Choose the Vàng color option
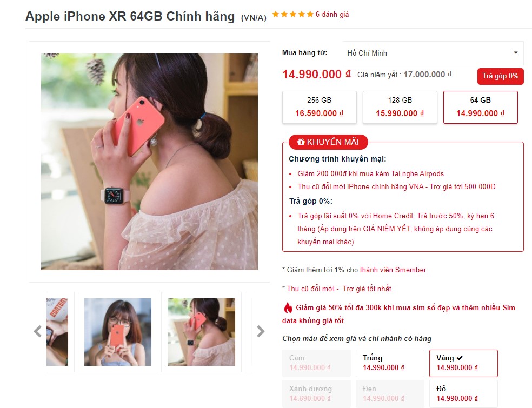The width and height of the screenshot is (532, 408). tap(463, 363)
